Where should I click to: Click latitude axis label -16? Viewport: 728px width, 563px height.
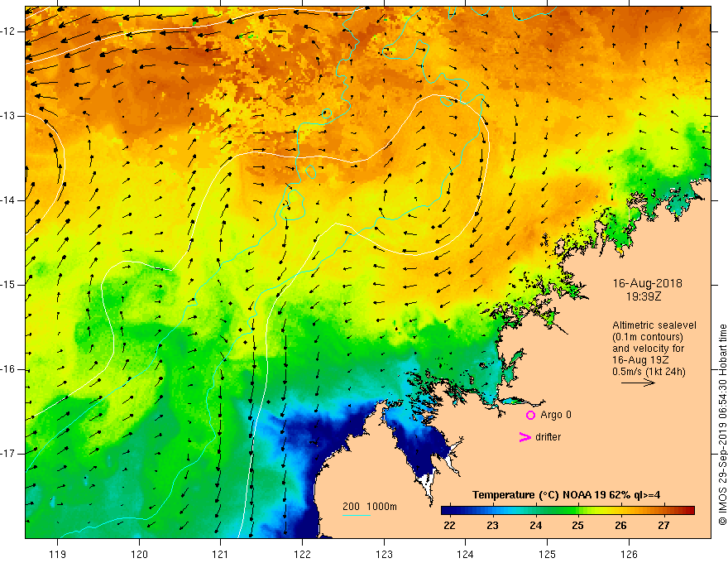pos(9,370)
